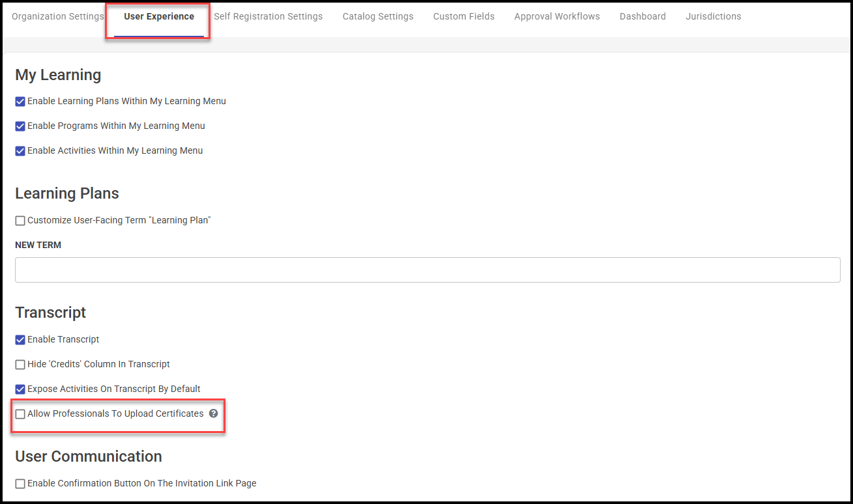
Task: Switch to the Organization Settings tab
Action: (x=57, y=16)
